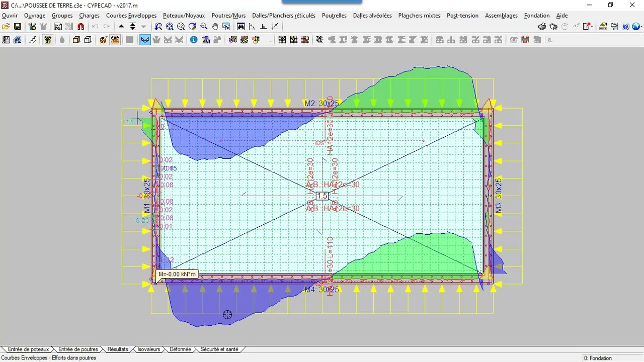
Task: Click the M3: 30x25 wall label
Action: pyautogui.click(x=499, y=196)
